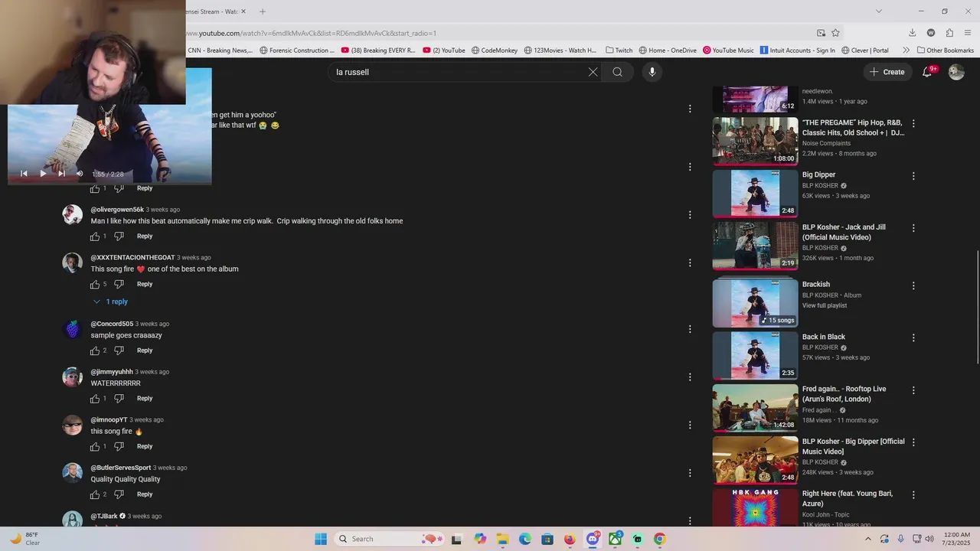Image resolution: width=980 pixels, height=551 pixels.
Task: Clear the YouTube search box text
Action: tap(593, 72)
